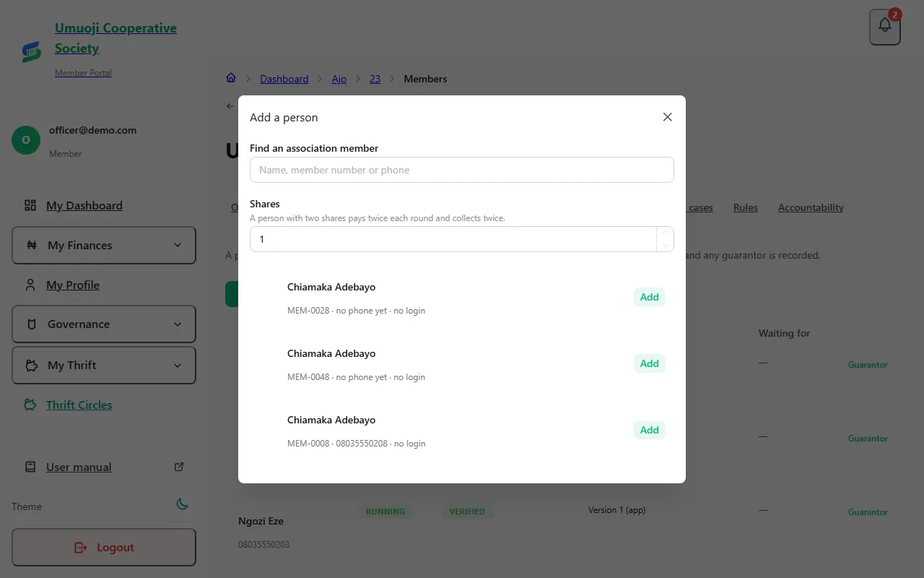This screenshot has height=578, width=924.
Task: Open the User manual link
Action: (x=79, y=467)
